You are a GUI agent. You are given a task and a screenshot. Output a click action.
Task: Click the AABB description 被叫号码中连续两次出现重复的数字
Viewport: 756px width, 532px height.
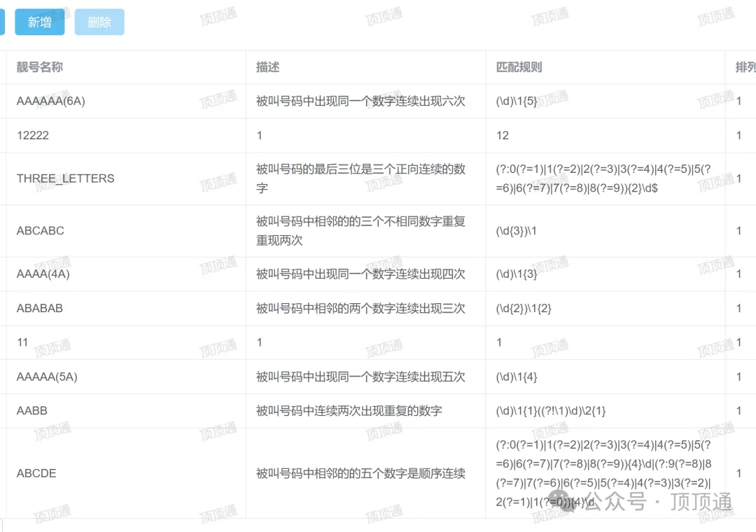tap(349, 411)
